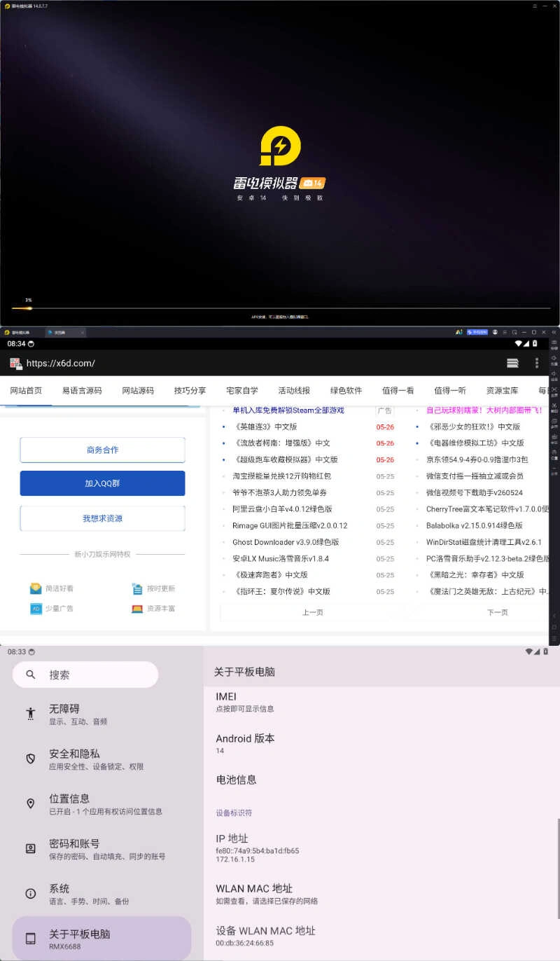The width and height of the screenshot is (560, 961).
Task: Open the 网站源码 navigation tab
Action: (x=138, y=391)
